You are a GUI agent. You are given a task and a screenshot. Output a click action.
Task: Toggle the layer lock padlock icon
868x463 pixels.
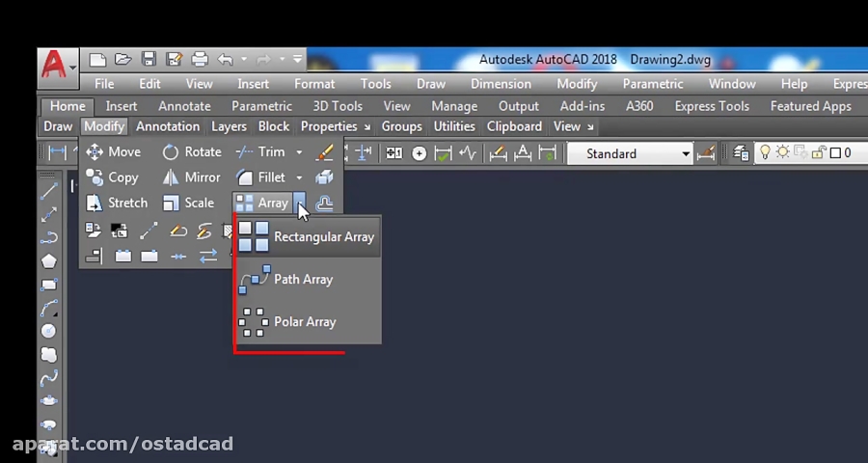point(819,152)
